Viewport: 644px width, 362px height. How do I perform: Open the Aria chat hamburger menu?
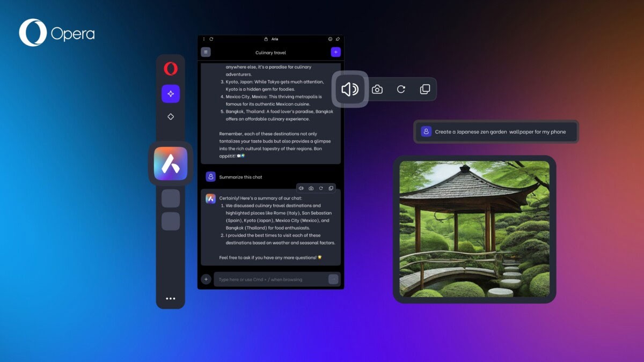point(206,52)
